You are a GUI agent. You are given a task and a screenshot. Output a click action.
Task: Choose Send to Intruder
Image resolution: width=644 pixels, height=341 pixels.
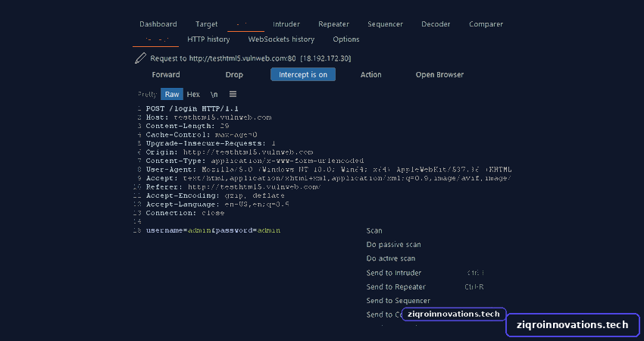pyautogui.click(x=393, y=273)
